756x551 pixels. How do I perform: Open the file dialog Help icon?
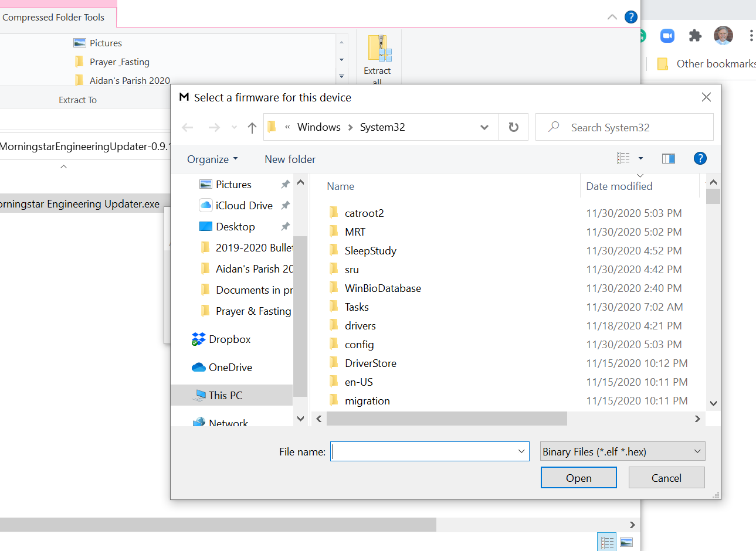[700, 158]
